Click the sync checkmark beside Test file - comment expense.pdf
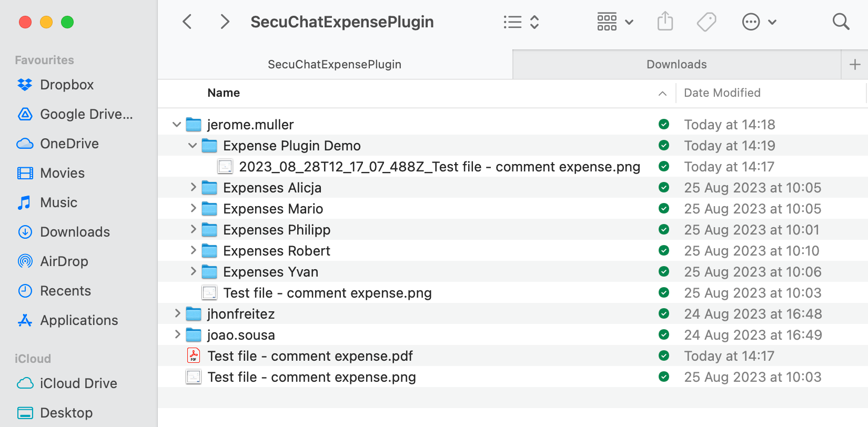The image size is (868, 427). 664,355
